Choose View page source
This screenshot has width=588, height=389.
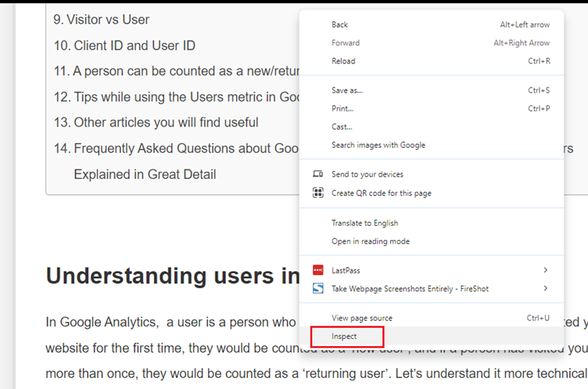pos(362,318)
